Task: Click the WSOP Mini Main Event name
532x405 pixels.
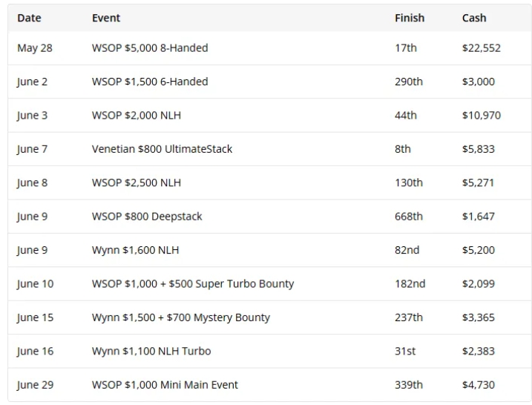Action: point(165,385)
